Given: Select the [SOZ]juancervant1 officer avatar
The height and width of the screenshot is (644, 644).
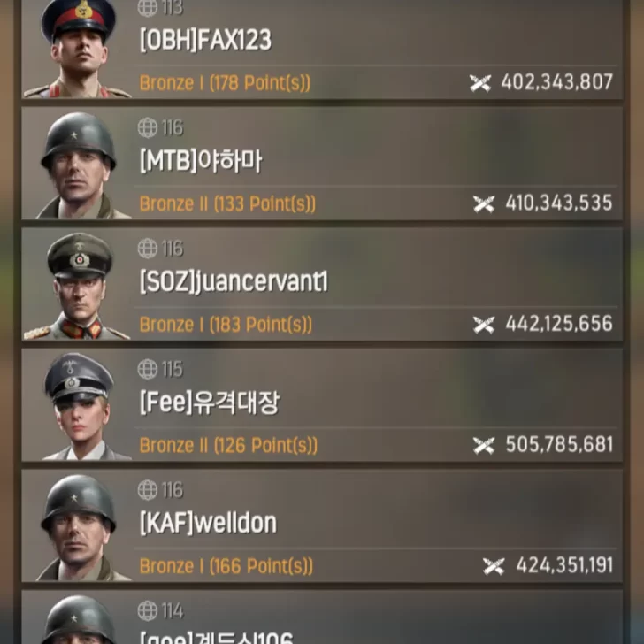Looking at the screenshot, I should point(78,286).
